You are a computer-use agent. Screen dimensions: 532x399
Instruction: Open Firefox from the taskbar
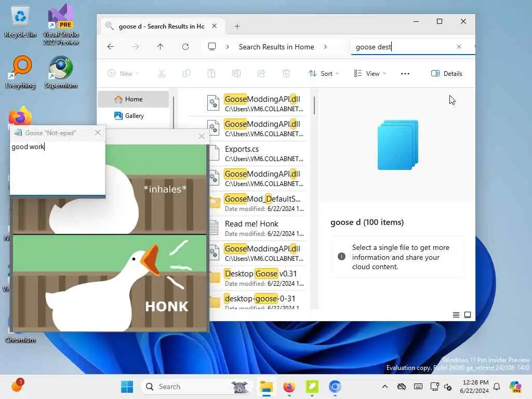pos(289,387)
